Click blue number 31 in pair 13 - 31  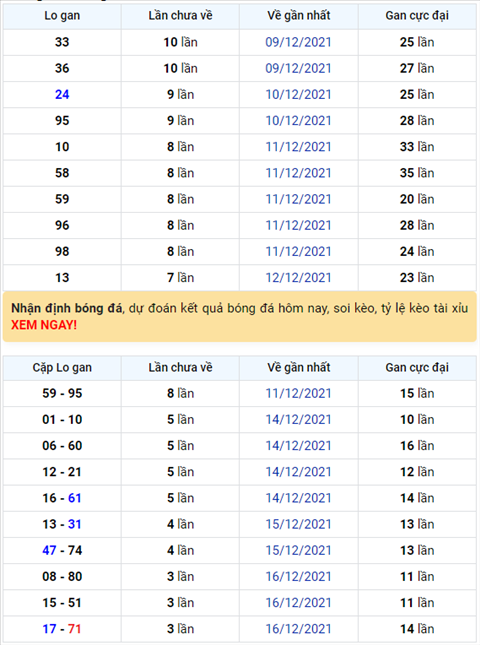(x=74, y=524)
